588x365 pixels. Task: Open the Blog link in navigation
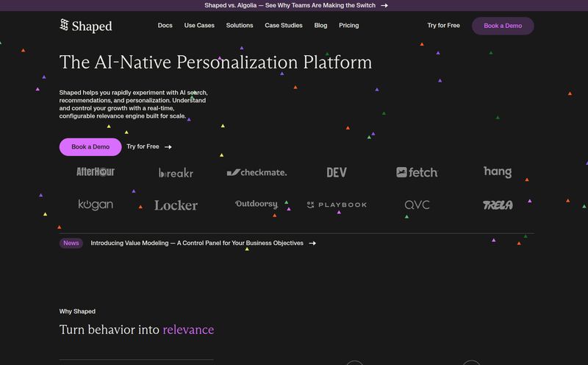[320, 26]
